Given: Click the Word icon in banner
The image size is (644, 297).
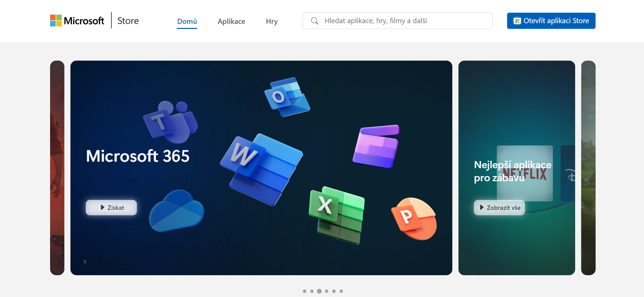Looking at the screenshot, I should click(261, 169).
